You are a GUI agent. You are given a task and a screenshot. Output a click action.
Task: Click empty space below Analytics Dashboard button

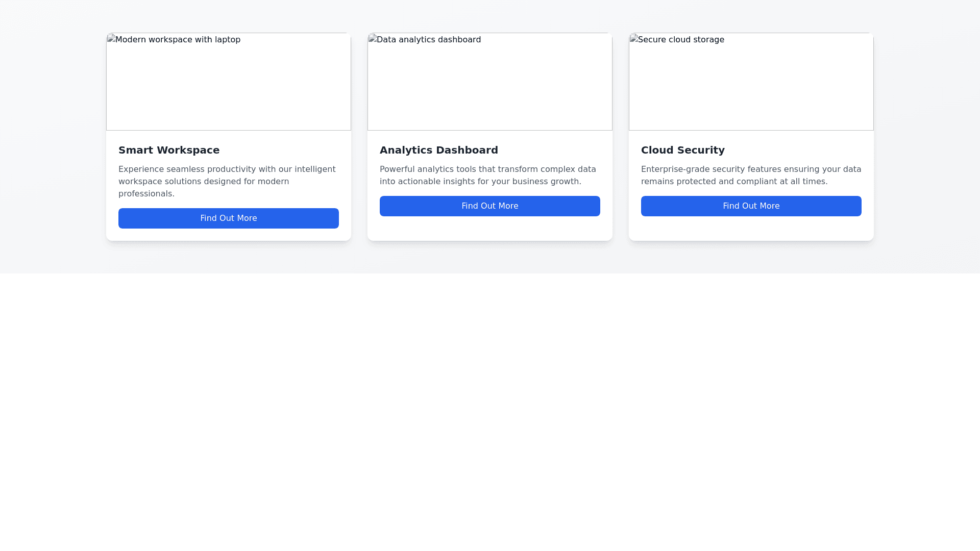tap(489, 229)
